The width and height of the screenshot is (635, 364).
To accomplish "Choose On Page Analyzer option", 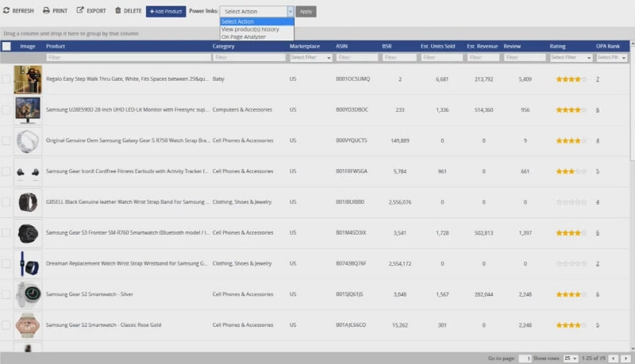I will 256,36.
